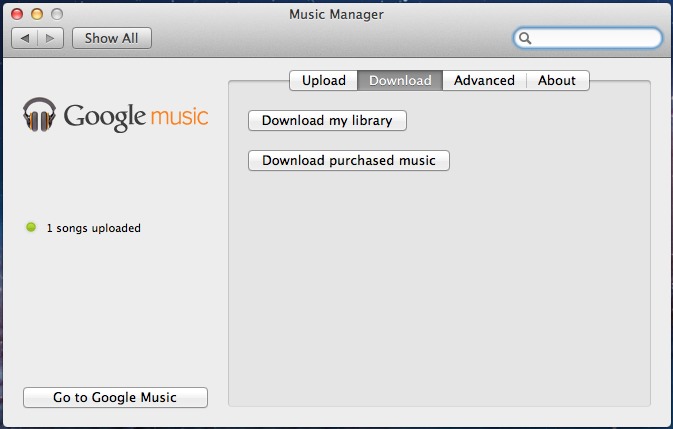Click the back navigation arrow
Image resolution: width=673 pixels, height=429 pixels.
(25, 38)
